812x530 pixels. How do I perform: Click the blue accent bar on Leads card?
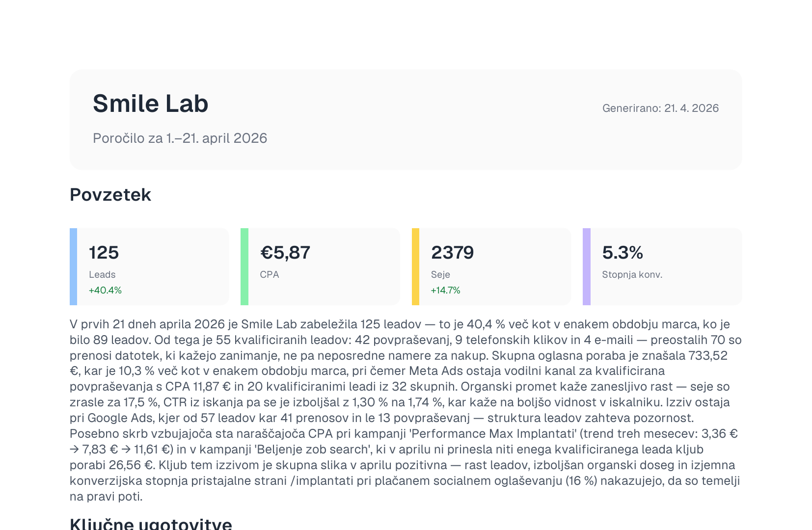click(x=73, y=266)
